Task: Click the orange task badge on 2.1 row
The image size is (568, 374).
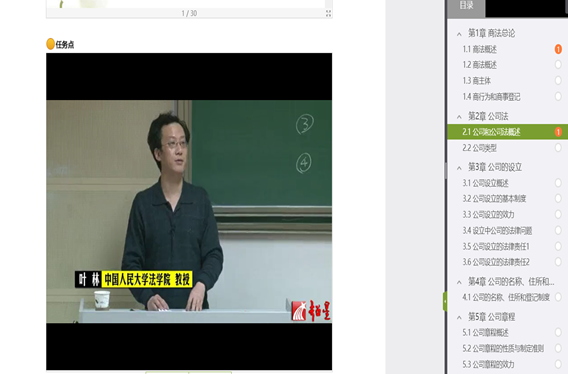Action: point(558,132)
